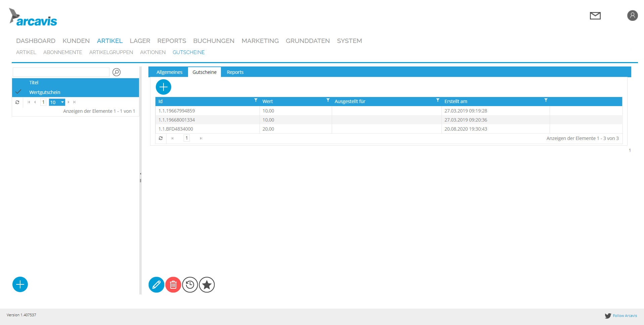This screenshot has height=325, width=644.
Task: Delete the entry using the red trash icon
Action: 173,284
